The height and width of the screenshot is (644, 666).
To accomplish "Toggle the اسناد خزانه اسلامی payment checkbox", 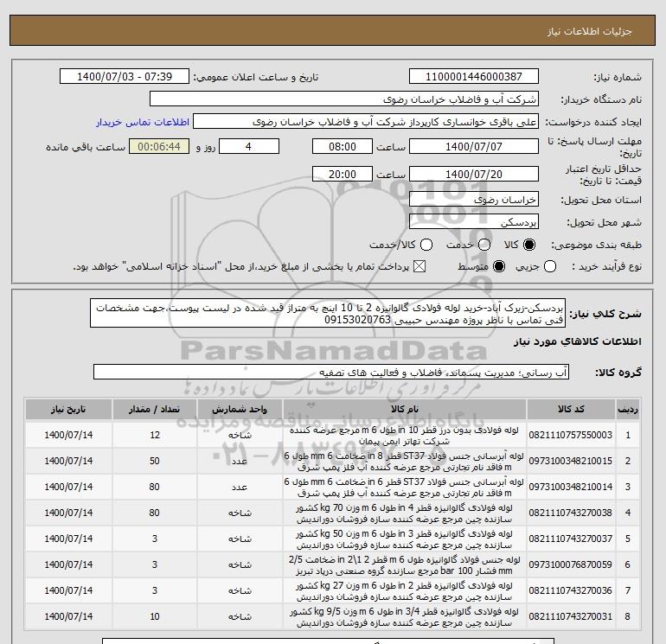I will click(419, 266).
